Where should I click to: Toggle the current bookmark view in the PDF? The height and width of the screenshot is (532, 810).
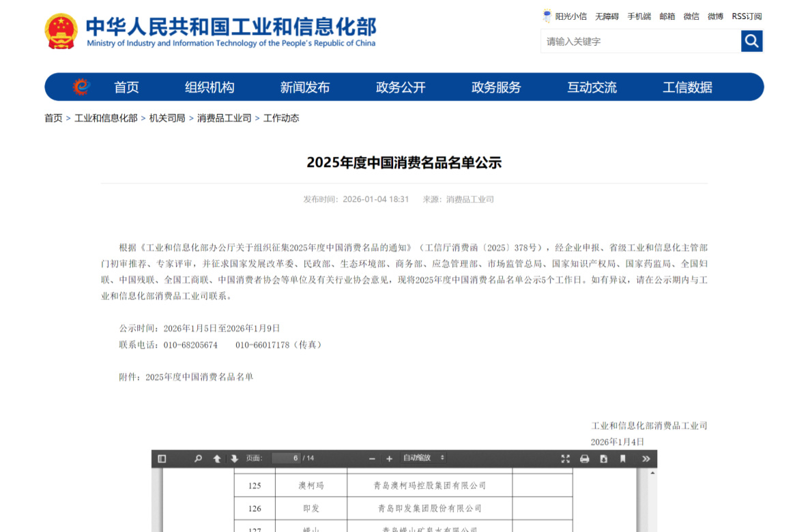(x=622, y=459)
